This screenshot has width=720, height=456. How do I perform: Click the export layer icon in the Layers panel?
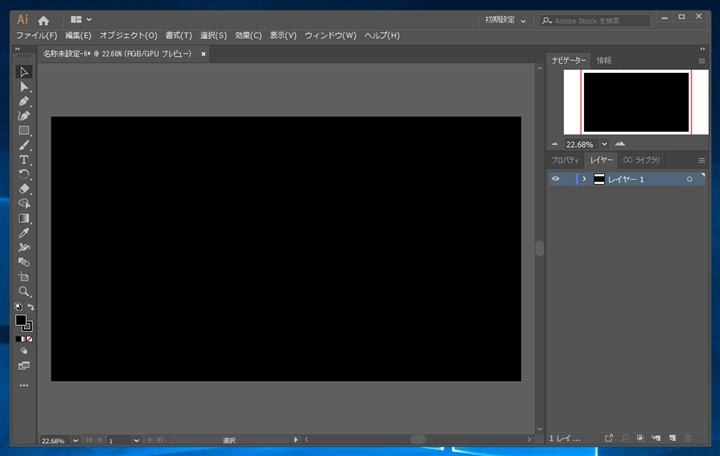coord(609,438)
